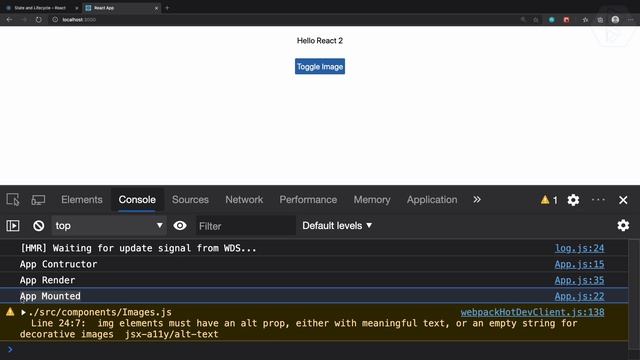
Task: Select the Console devtools tab
Action: click(137, 200)
